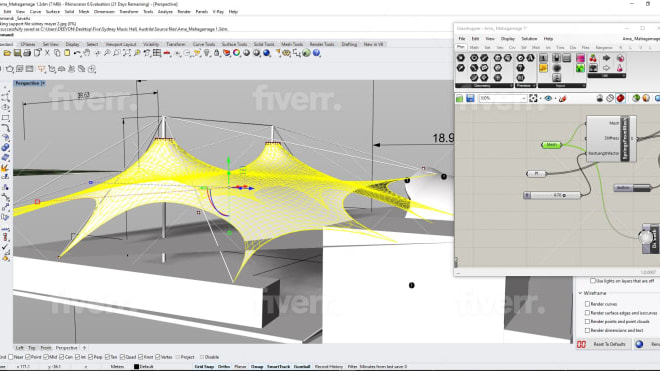Uncheck the Cen osnap checkbox
The image size is (660, 371).
tap(61, 357)
